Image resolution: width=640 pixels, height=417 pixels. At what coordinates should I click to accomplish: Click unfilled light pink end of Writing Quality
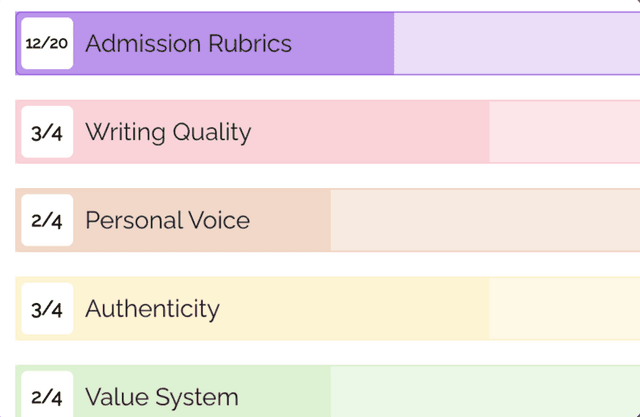pyautogui.click(x=564, y=132)
